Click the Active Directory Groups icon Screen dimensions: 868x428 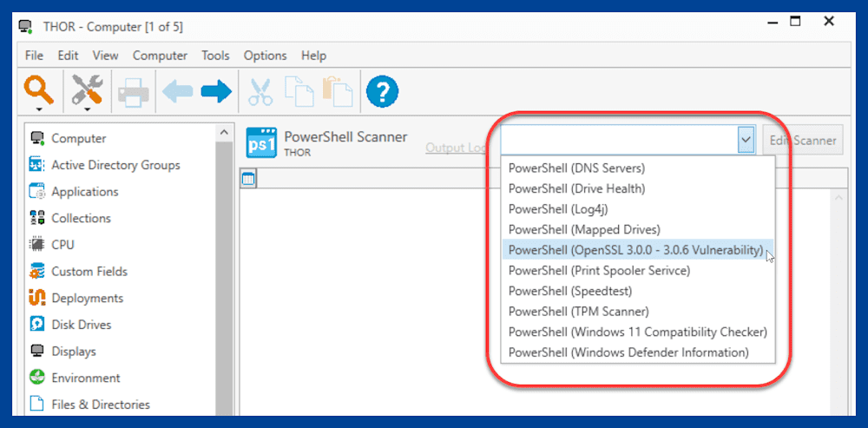[36, 164]
